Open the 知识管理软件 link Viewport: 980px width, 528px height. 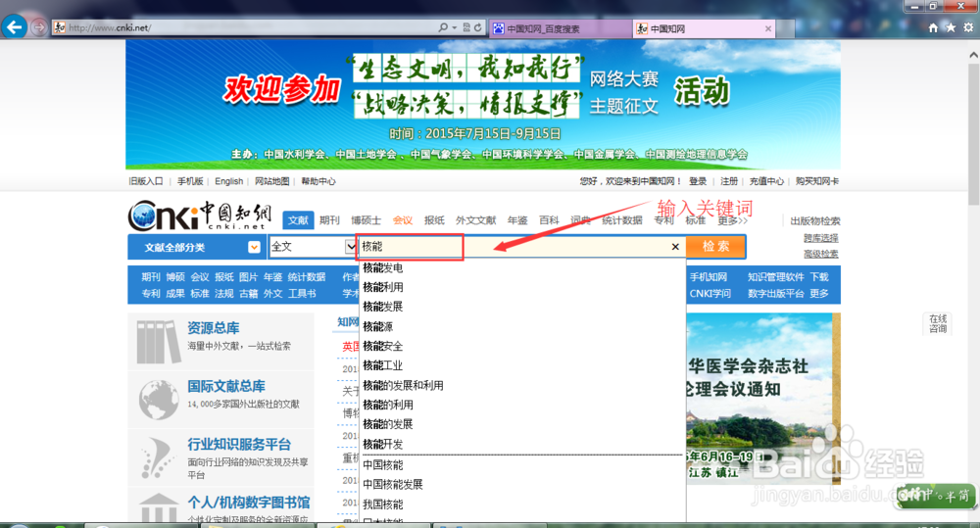pyautogui.click(x=775, y=277)
